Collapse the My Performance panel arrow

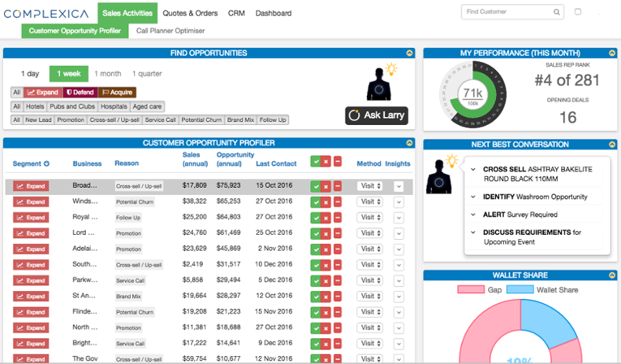tap(612, 53)
